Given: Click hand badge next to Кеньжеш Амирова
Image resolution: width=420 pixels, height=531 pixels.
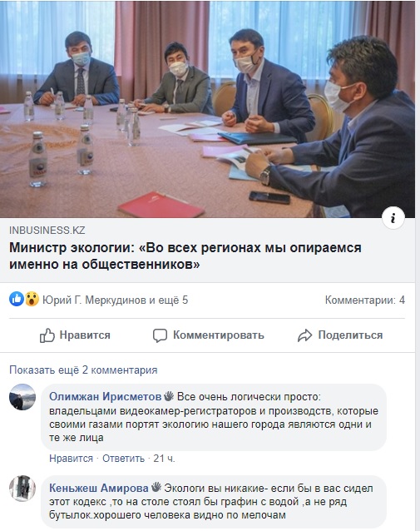Looking at the screenshot, I should tap(156, 488).
